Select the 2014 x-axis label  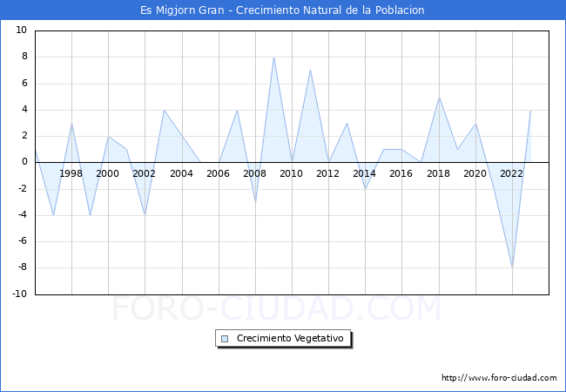pos(364,174)
